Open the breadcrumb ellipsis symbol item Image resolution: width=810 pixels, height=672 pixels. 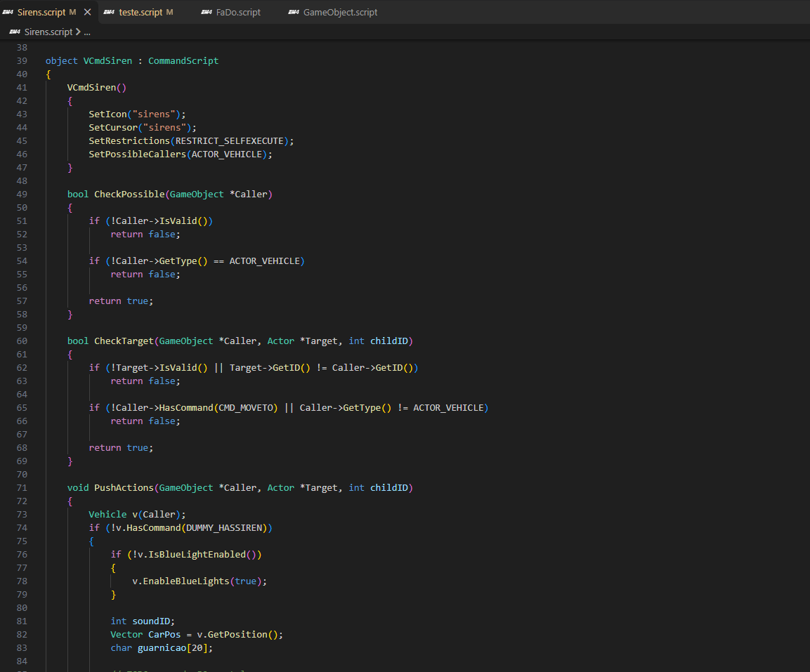tap(87, 32)
